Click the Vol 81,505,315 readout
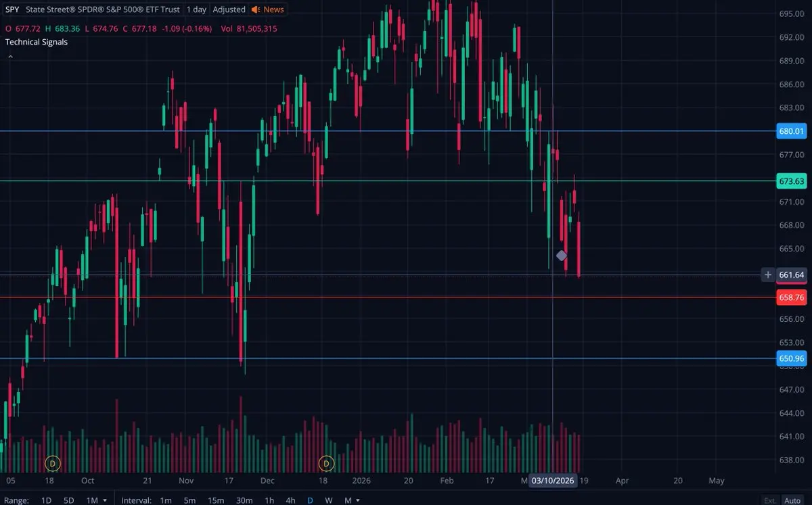 [250, 29]
